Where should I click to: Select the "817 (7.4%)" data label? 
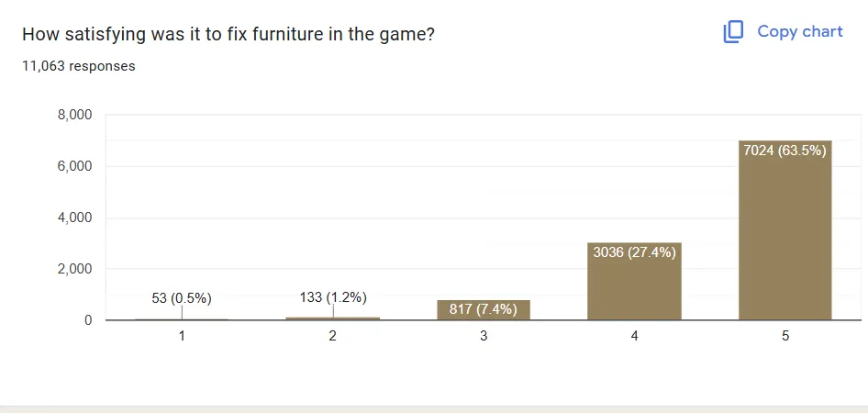tap(484, 309)
